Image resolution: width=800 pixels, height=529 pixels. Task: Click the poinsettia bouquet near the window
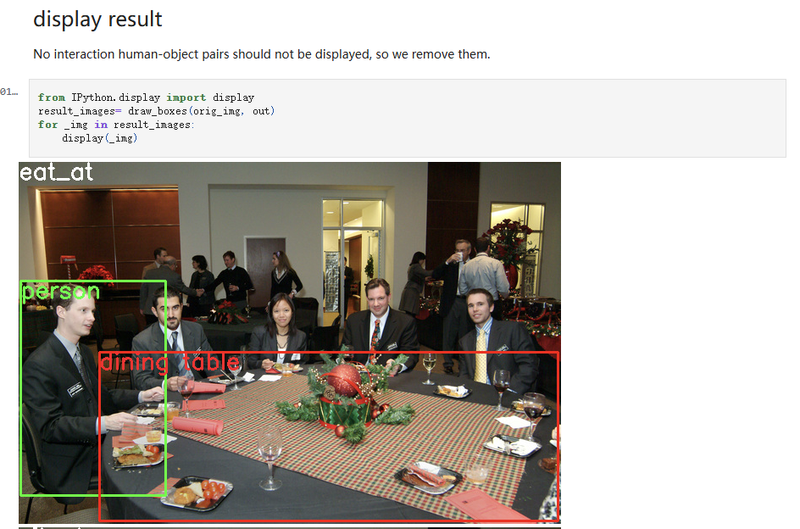[x=509, y=242]
